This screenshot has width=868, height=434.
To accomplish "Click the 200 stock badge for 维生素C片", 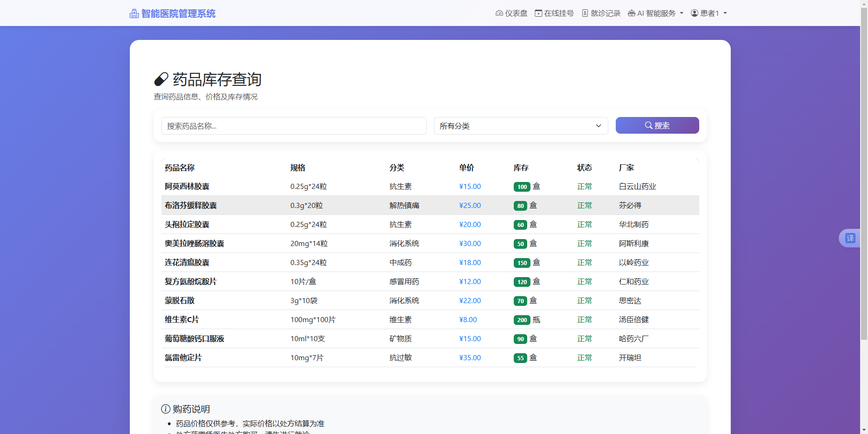I will (x=522, y=320).
